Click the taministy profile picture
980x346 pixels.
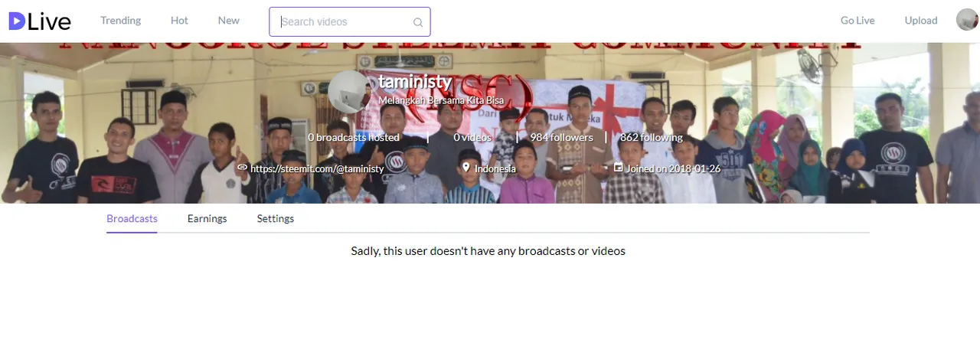[350, 92]
